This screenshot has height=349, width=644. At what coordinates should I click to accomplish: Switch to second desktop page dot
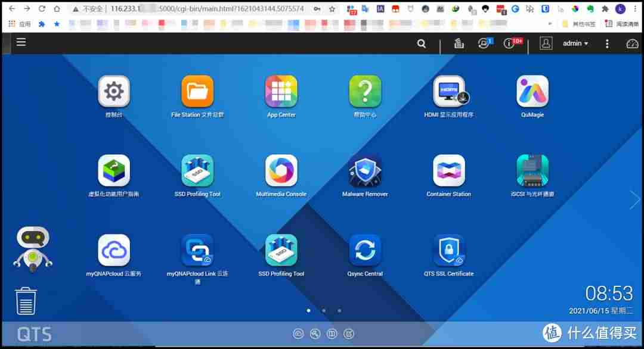click(324, 310)
